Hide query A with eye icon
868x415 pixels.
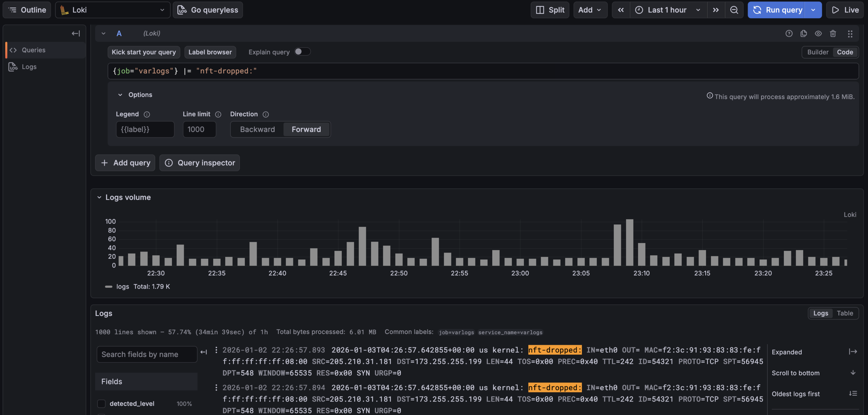818,34
